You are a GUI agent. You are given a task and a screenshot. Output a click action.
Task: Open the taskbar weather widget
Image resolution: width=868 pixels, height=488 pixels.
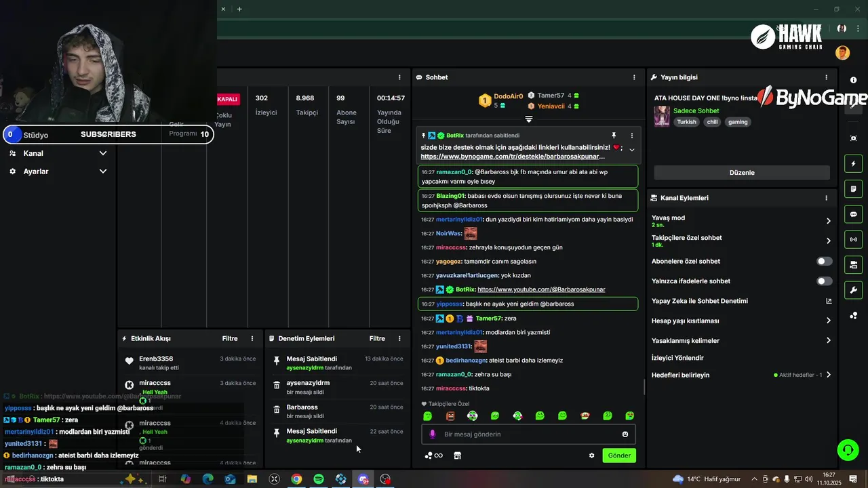[706, 479]
